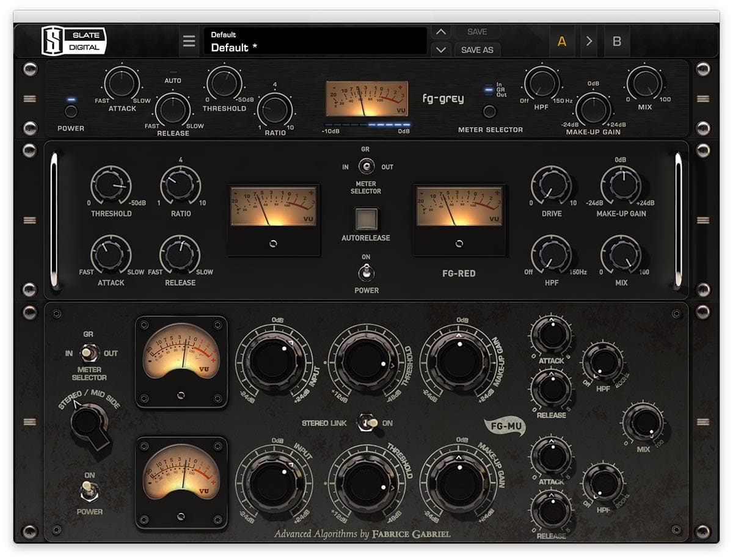Click the FG-MU bottom channel Release knob
Image resolution: width=733 pixels, height=560 pixels.
[552, 509]
